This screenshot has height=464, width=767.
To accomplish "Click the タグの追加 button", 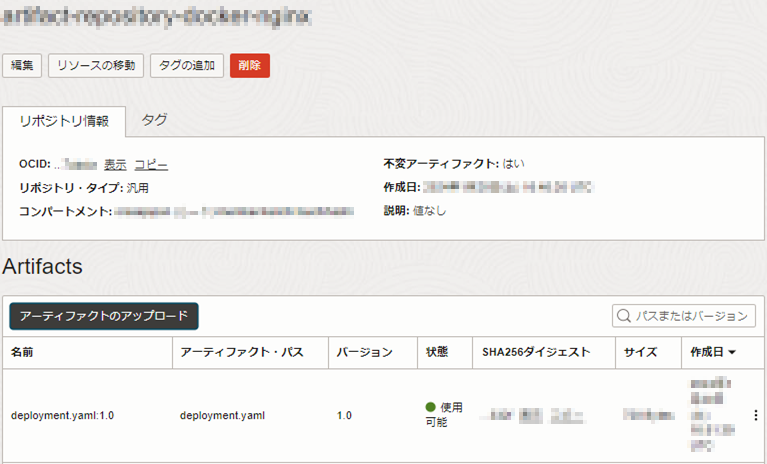I will point(187,66).
